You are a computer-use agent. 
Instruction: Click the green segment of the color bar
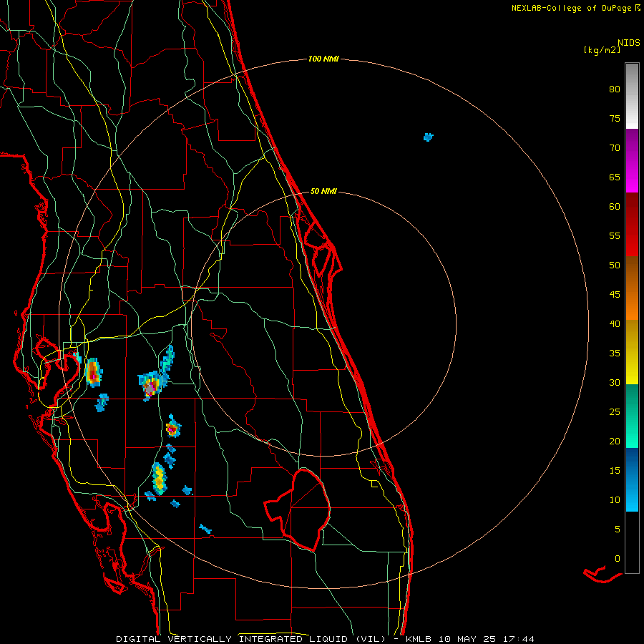[632, 416]
